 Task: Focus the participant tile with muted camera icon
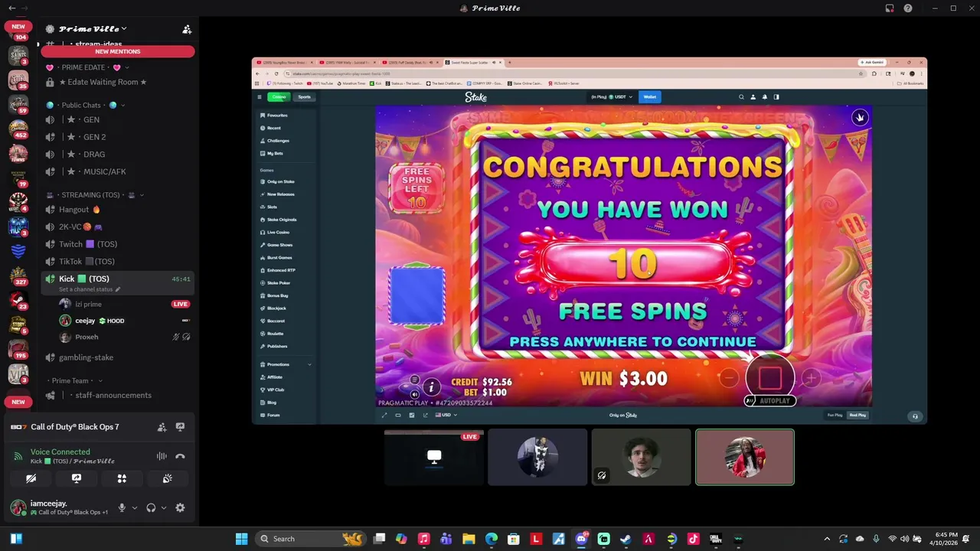click(x=641, y=457)
